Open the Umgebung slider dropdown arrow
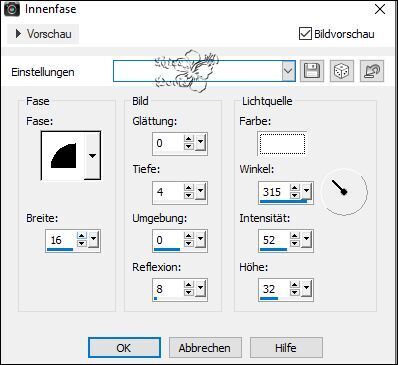 coord(200,239)
